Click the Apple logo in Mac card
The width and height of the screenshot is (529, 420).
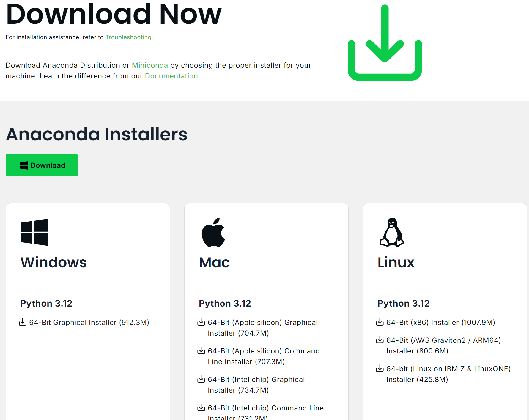click(x=213, y=232)
